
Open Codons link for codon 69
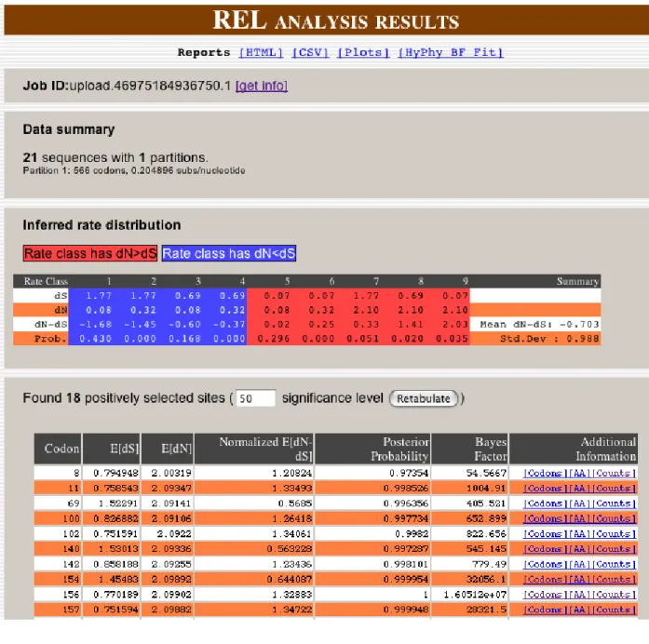coord(545,503)
